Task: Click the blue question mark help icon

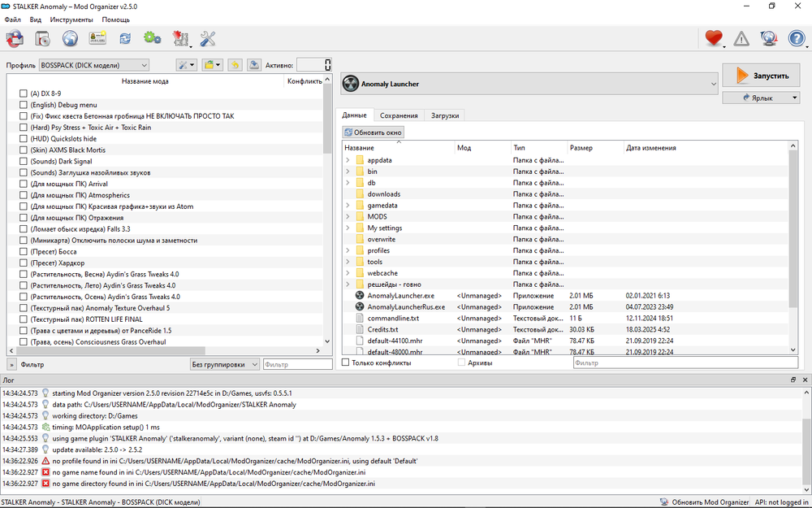Action: click(797, 38)
